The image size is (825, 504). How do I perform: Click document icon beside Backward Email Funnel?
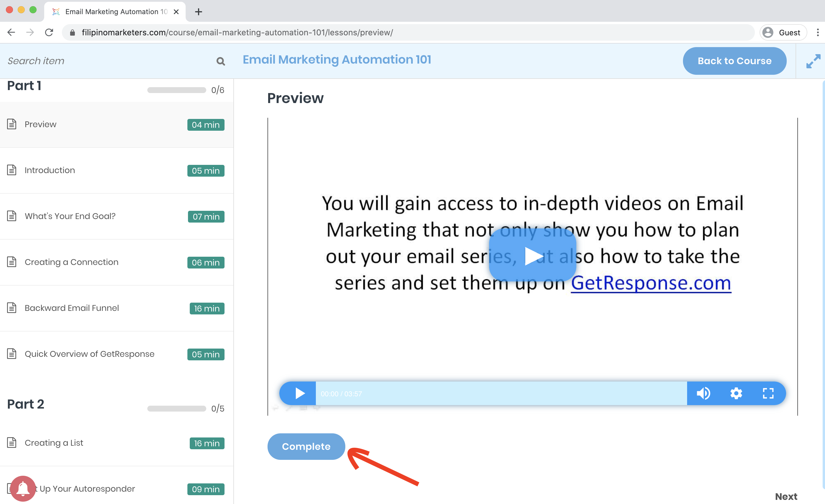point(12,308)
